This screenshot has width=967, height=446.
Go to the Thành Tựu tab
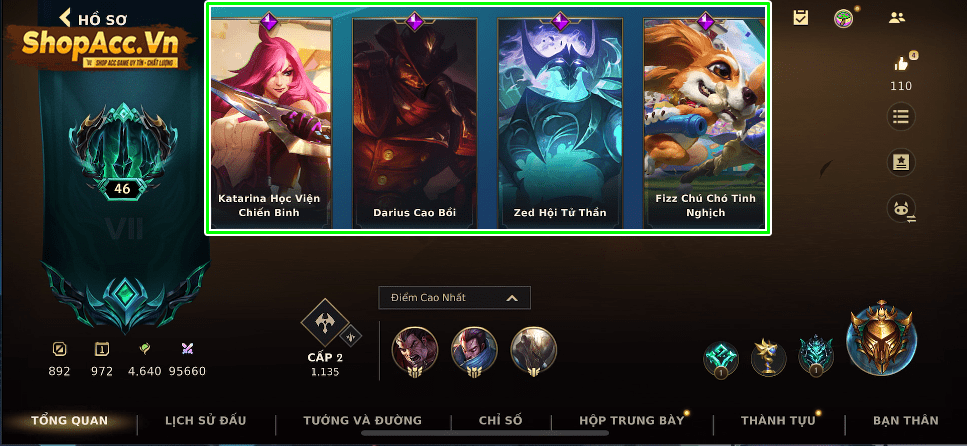pos(778,421)
